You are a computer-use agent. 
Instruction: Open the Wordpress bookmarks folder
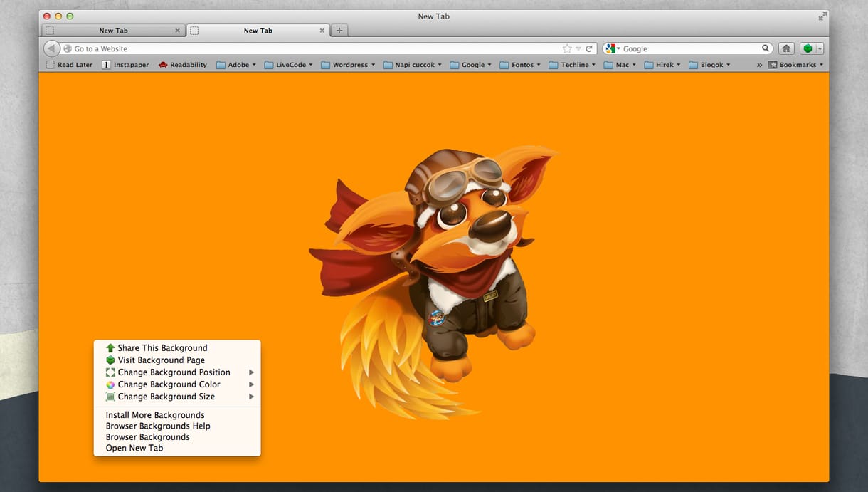click(348, 65)
